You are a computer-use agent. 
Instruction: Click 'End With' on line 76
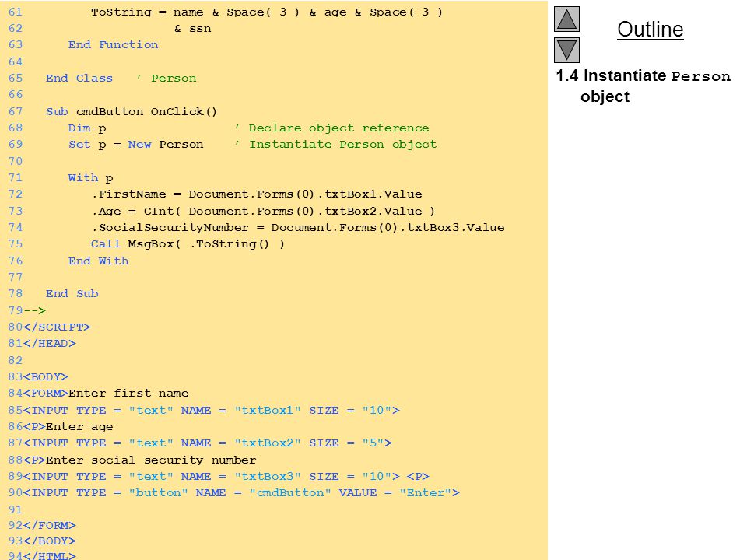[98, 261]
